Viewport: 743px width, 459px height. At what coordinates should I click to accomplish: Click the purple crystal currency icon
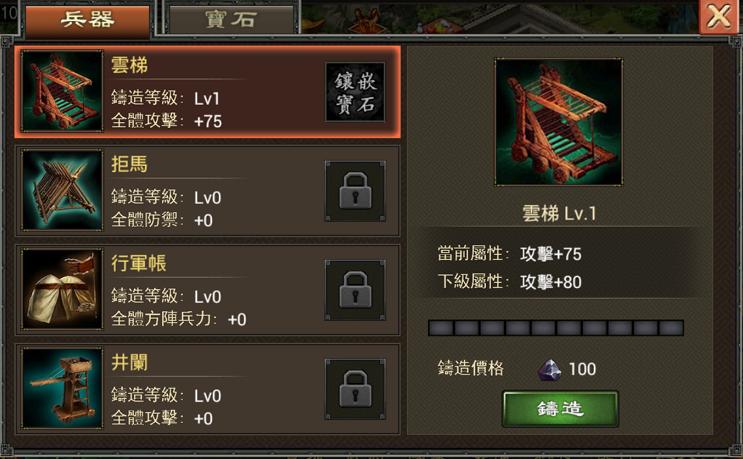click(549, 369)
